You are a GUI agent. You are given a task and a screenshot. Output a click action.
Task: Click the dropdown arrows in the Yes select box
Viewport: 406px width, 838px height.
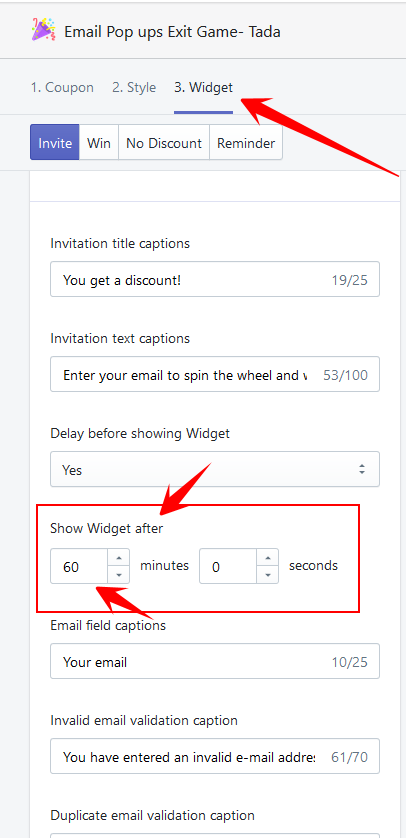click(x=362, y=470)
